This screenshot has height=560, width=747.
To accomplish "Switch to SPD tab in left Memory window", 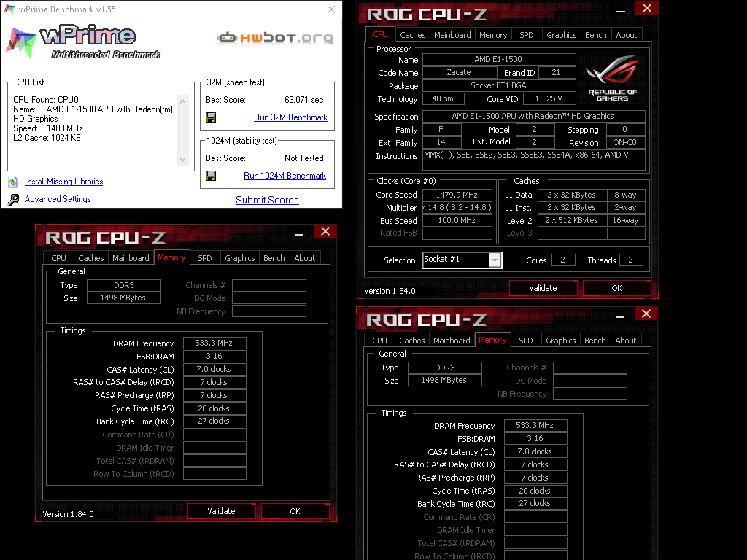I will 205,257.
